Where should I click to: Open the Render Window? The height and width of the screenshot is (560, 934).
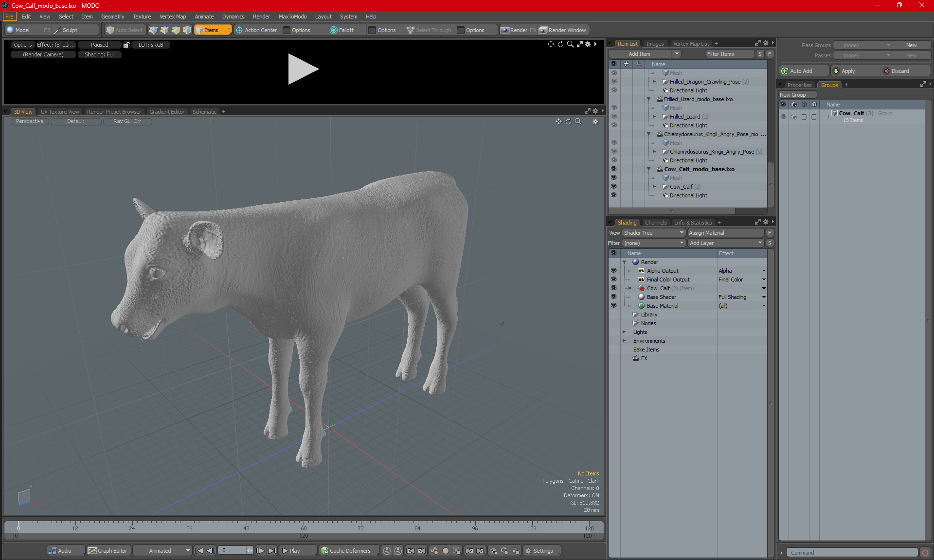563,30
